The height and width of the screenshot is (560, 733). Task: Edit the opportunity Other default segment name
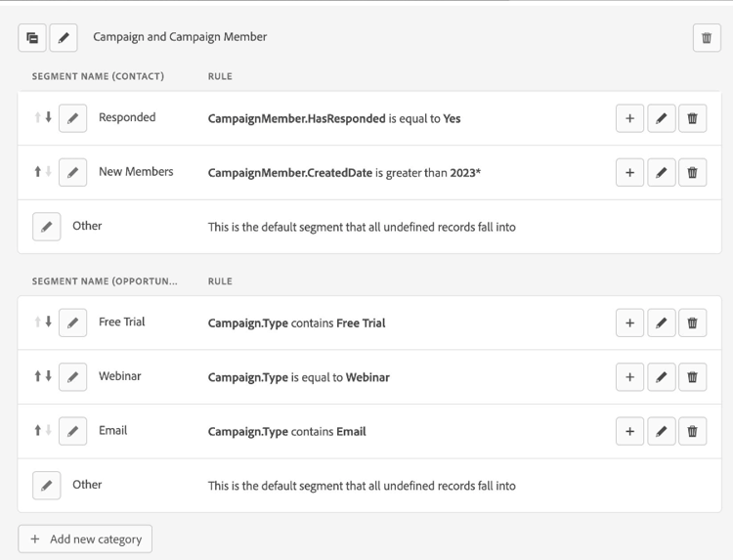click(x=46, y=485)
